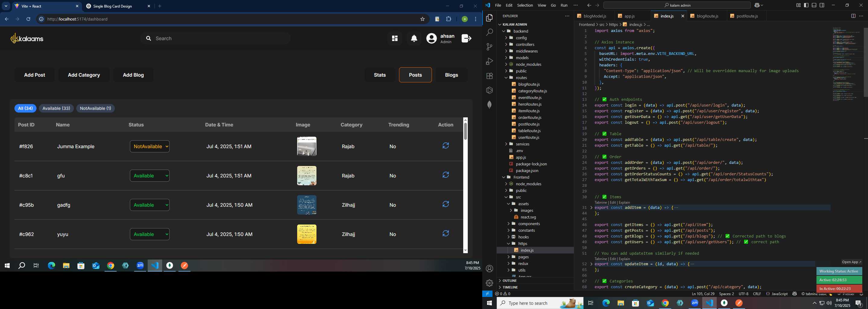Click refresh action for gfu row
Image resolution: width=868 pixels, height=309 pixels.
[x=445, y=175]
